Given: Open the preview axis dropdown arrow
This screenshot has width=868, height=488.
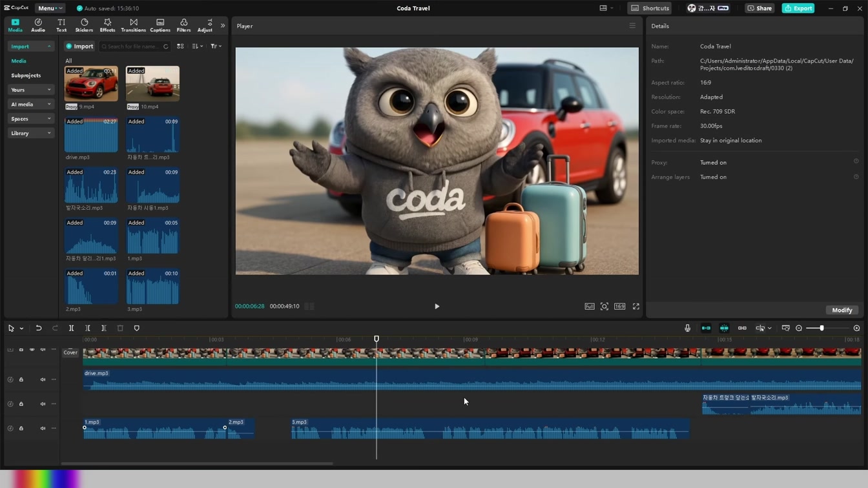Looking at the screenshot, I should click(x=770, y=329).
